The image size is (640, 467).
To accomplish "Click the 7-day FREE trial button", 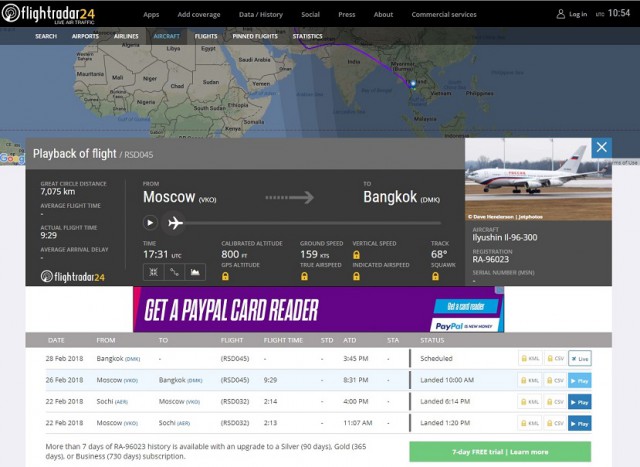I will 500,451.
